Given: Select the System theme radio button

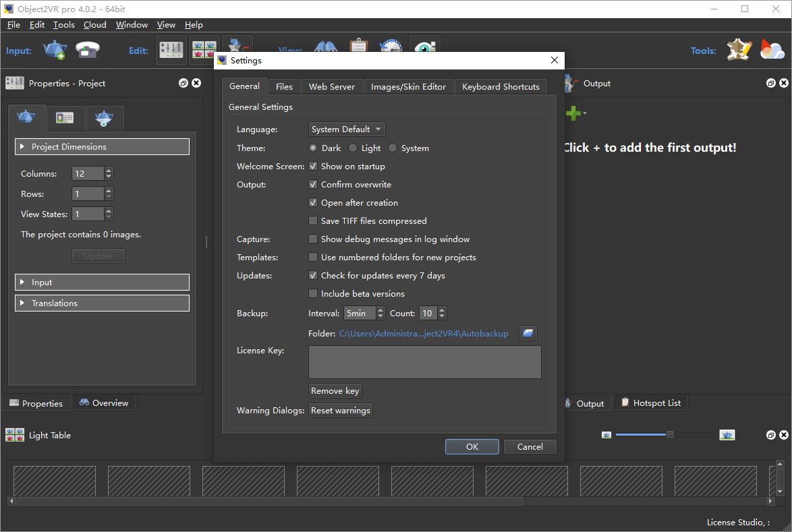Looking at the screenshot, I should 393,148.
